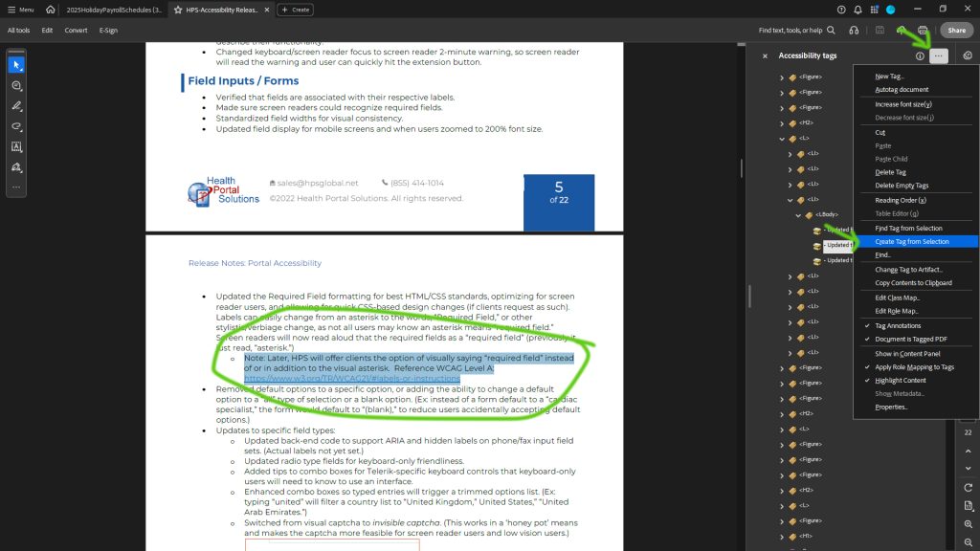Viewport: 980px width, 551px height.
Task: Choose Copy Contents to Clipboard
Action: tap(913, 282)
